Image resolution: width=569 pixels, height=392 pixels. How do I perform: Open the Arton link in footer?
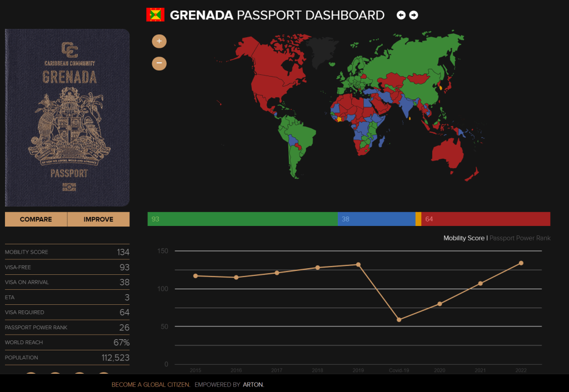253,384
